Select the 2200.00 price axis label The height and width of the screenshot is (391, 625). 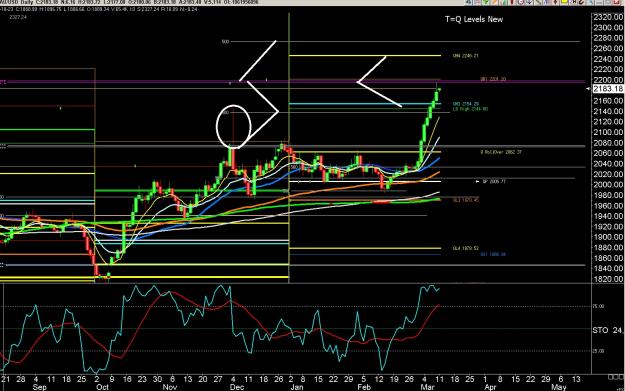point(608,80)
